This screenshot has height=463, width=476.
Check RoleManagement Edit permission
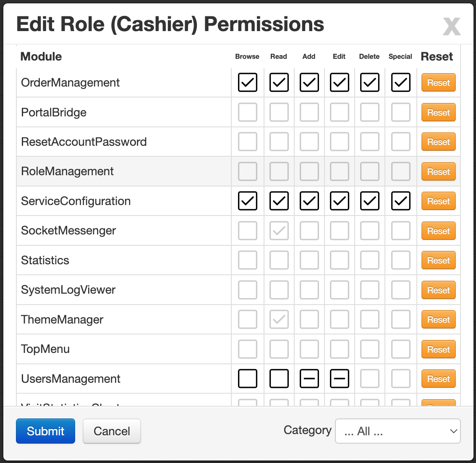click(x=339, y=171)
